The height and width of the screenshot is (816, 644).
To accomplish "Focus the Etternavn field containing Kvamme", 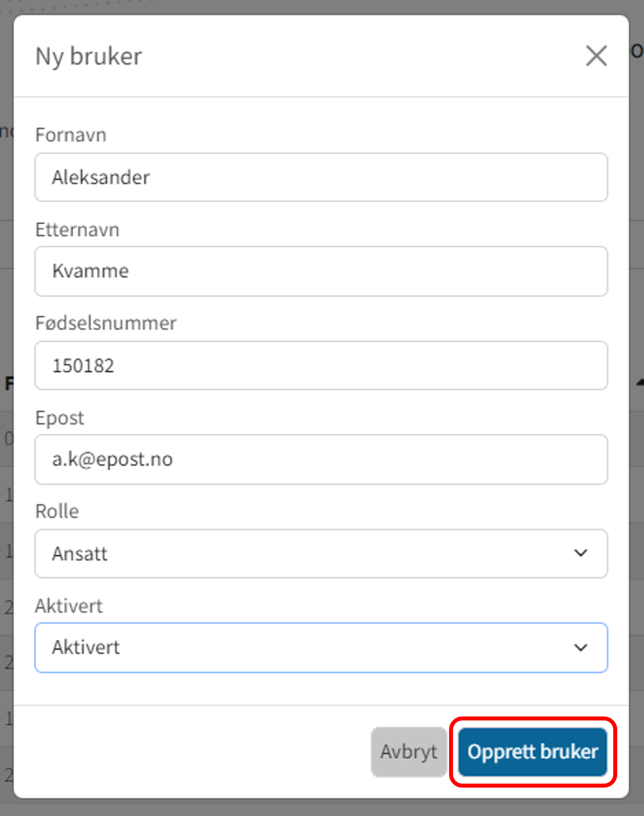I will (x=321, y=271).
